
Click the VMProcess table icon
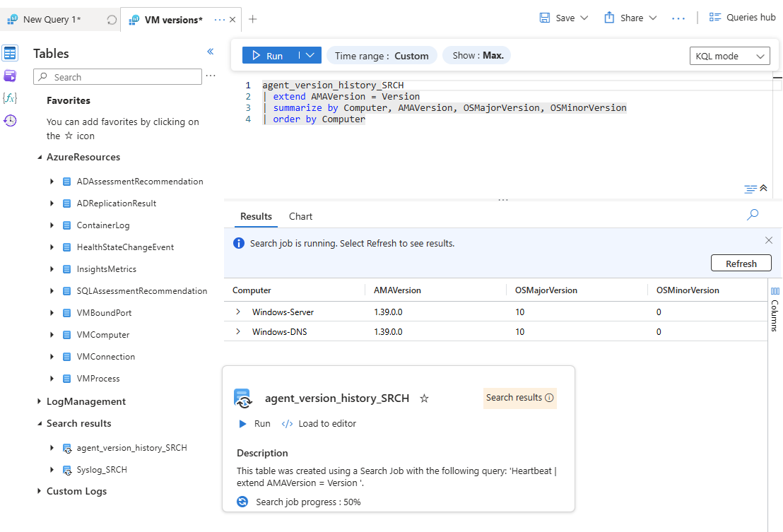point(66,379)
